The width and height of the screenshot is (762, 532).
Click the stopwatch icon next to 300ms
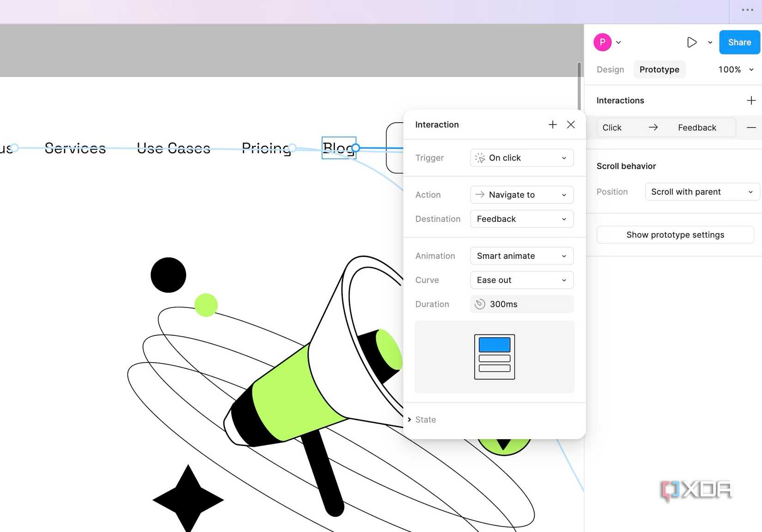pos(480,304)
